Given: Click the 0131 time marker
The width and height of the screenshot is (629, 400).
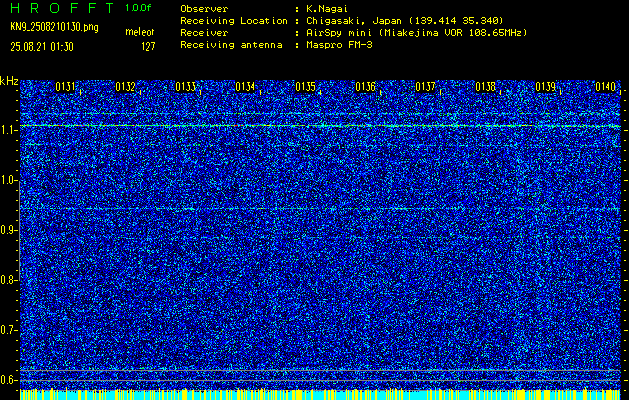Looking at the screenshot, I should tap(65, 87).
